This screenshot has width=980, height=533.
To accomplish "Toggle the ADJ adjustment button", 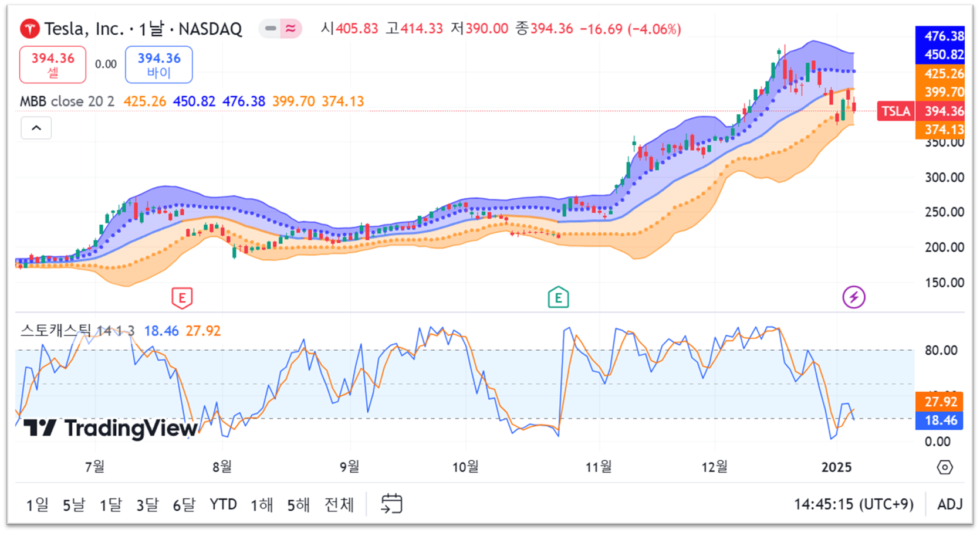I will (x=950, y=504).
